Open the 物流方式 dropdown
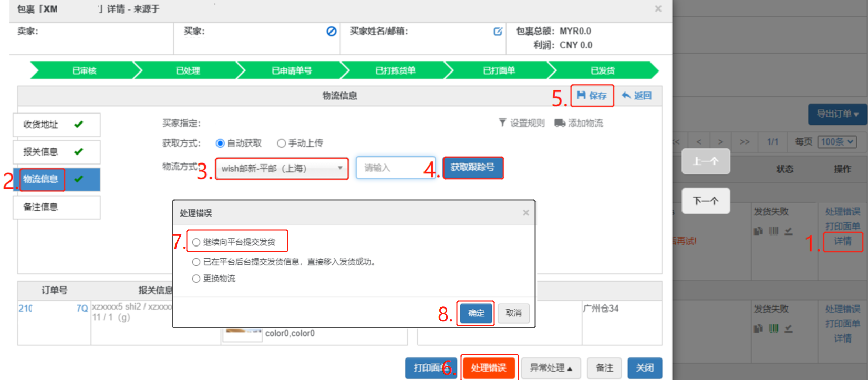The width and height of the screenshot is (868, 380). [282, 169]
